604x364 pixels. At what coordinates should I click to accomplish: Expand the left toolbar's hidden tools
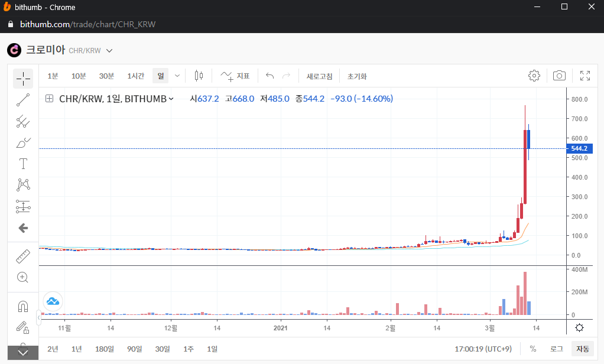[x=23, y=352]
